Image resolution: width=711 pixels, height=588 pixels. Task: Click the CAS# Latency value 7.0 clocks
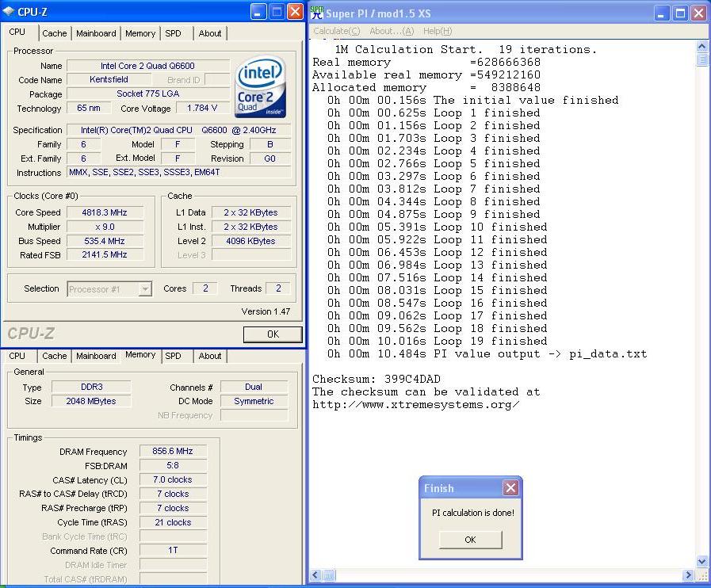click(173, 479)
